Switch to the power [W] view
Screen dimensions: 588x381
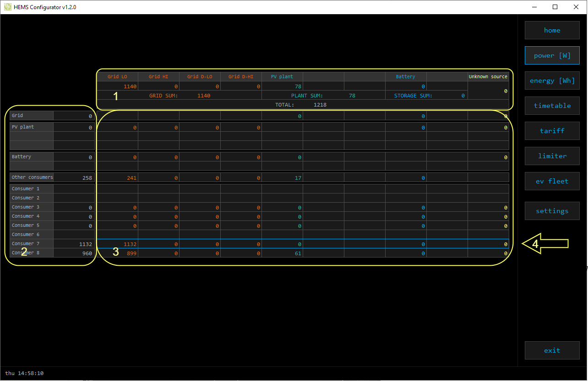552,55
